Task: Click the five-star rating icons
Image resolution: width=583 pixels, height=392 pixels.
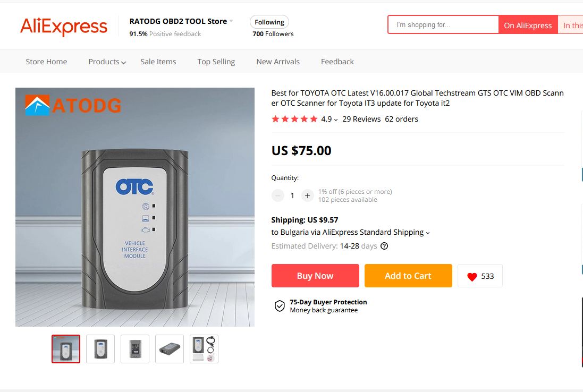Action: [x=294, y=119]
